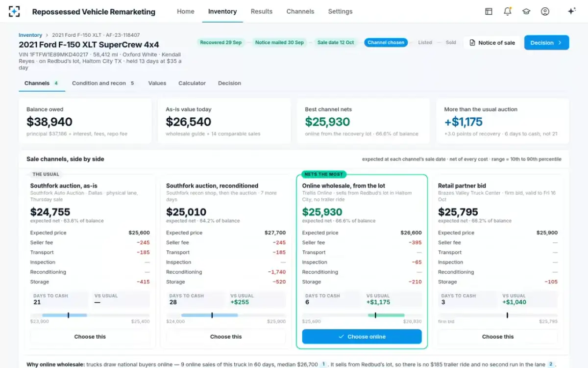This screenshot has width=588, height=368.
Task: Click the citation 1 badge
Action: coord(323,365)
